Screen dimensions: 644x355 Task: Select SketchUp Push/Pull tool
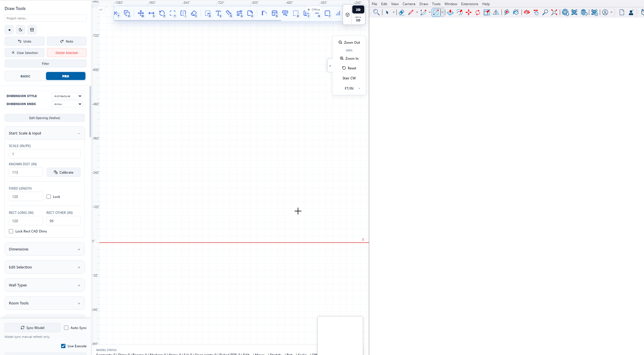(x=450, y=12)
